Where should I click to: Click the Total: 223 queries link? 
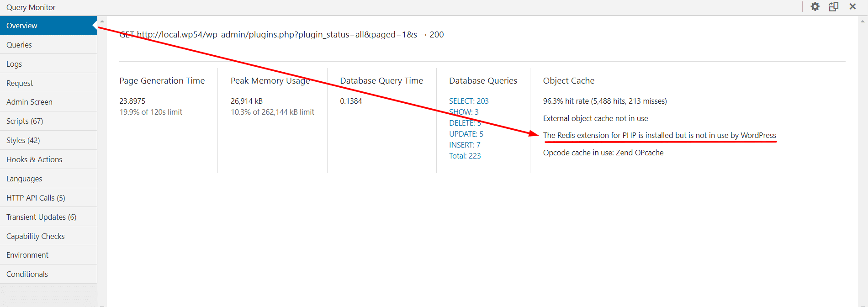coord(465,156)
